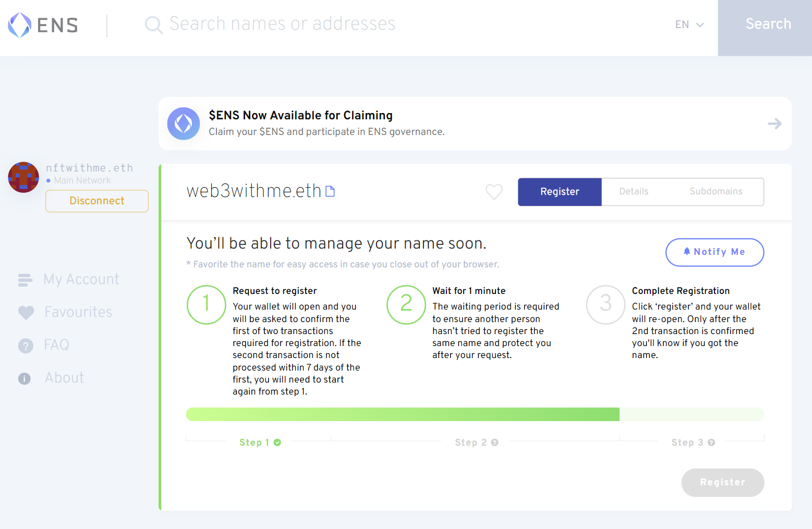Open My Account page

(81, 280)
